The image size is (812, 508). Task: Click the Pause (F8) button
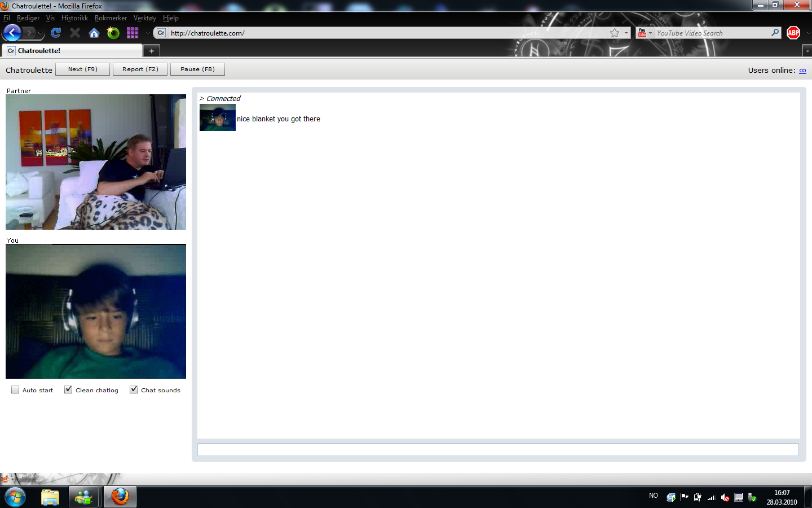coord(197,69)
